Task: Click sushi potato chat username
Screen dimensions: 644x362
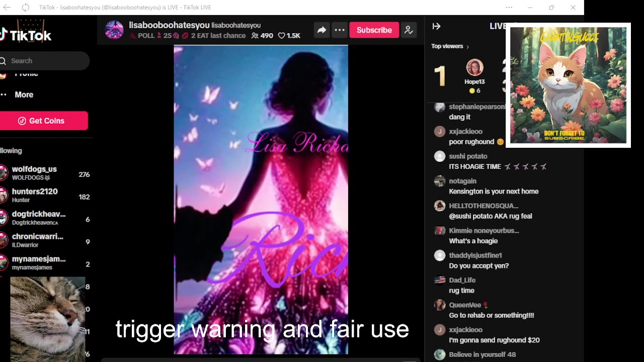Action: tap(468, 156)
